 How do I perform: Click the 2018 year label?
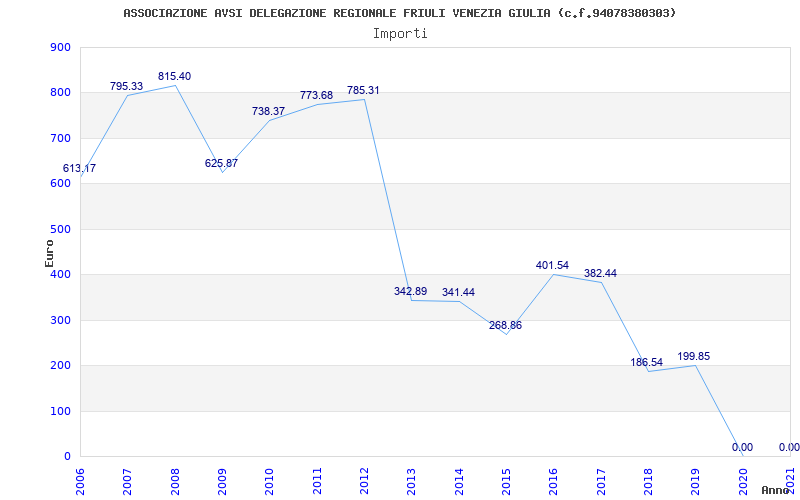[x=648, y=480]
